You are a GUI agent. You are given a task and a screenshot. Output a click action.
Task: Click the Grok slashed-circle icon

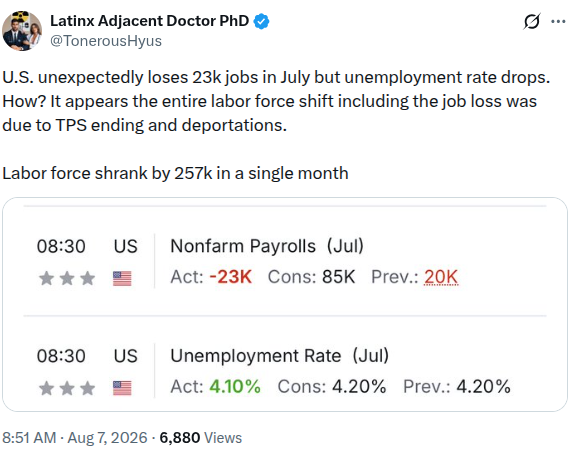532,21
